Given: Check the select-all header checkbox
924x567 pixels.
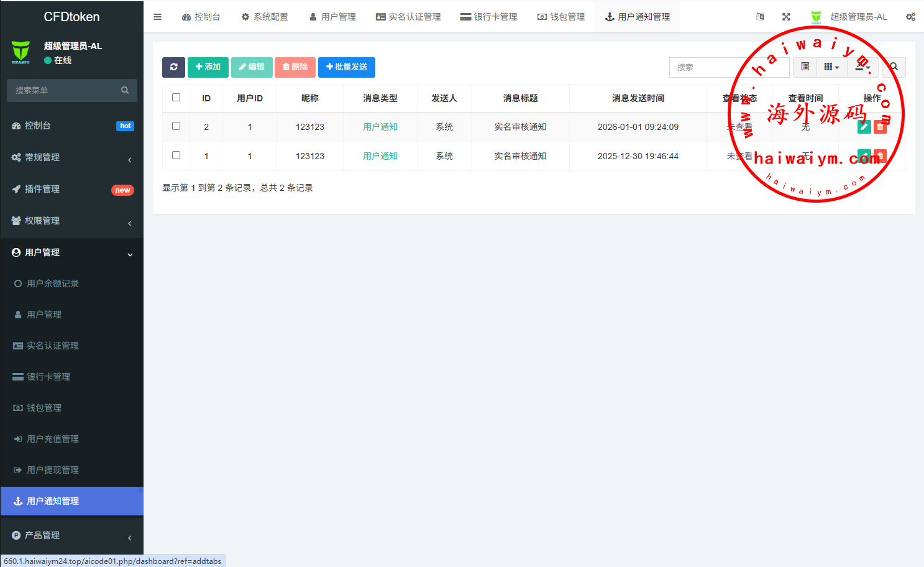Looking at the screenshot, I should (x=176, y=98).
